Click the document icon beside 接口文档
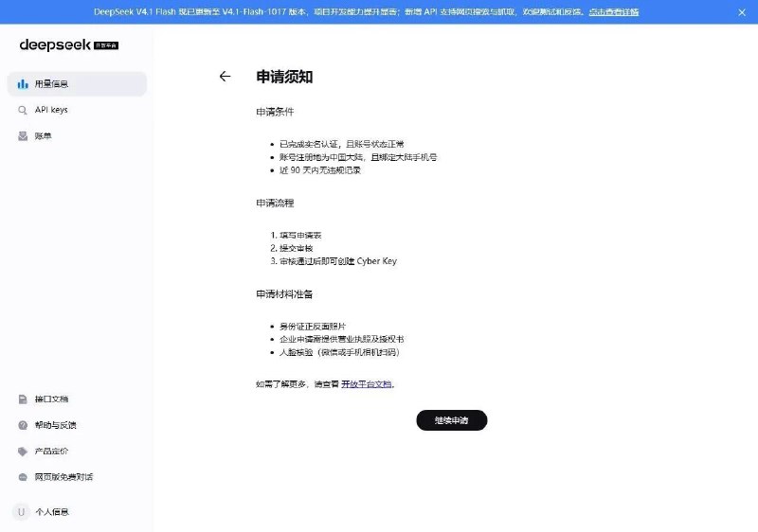This screenshot has height=532, width=758. (x=23, y=399)
